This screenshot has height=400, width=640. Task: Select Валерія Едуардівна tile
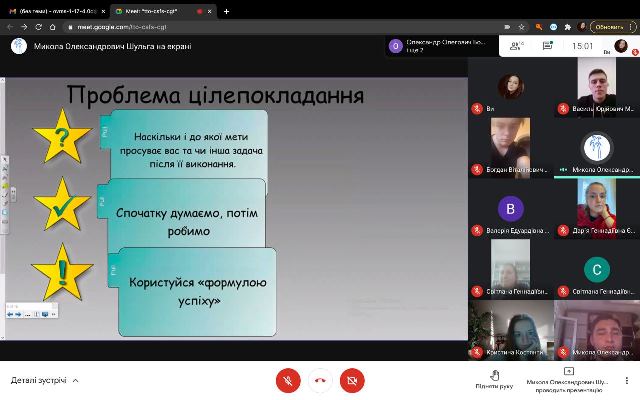[511, 209]
